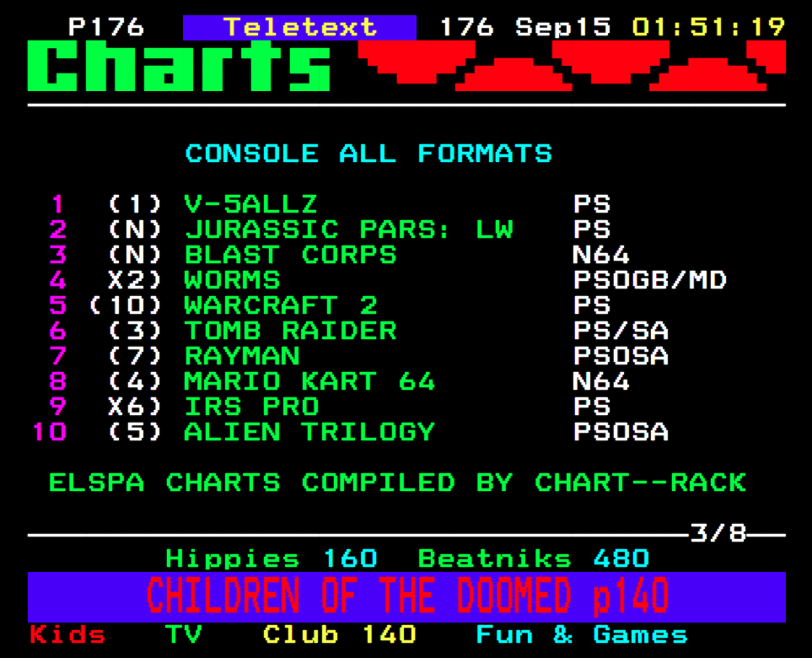
Task: Click the PSOSA format for ALIEN TRILOGY
Action: [621, 432]
